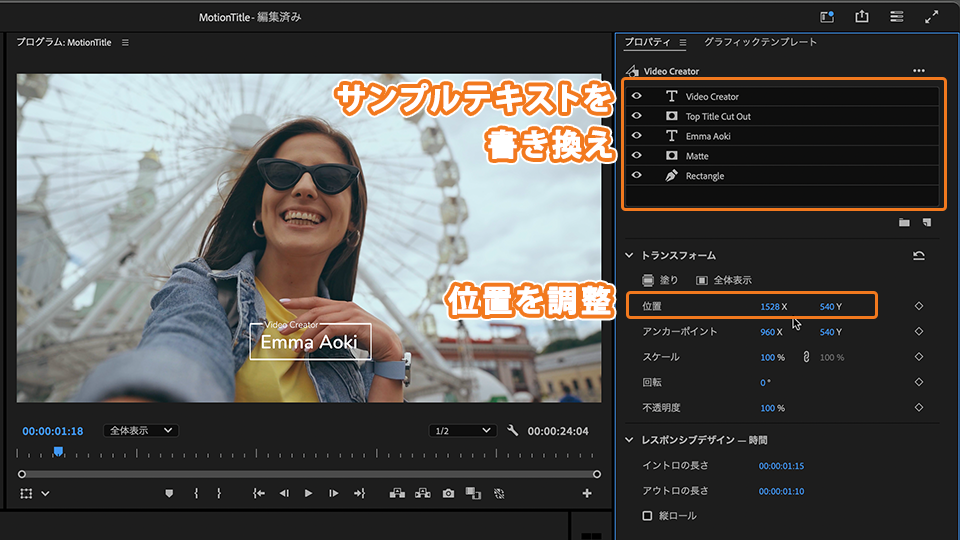The height and width of the screenshot is (540, 960).
Task: Toggle visibility of the Rectangle layer
Action: 636,175
